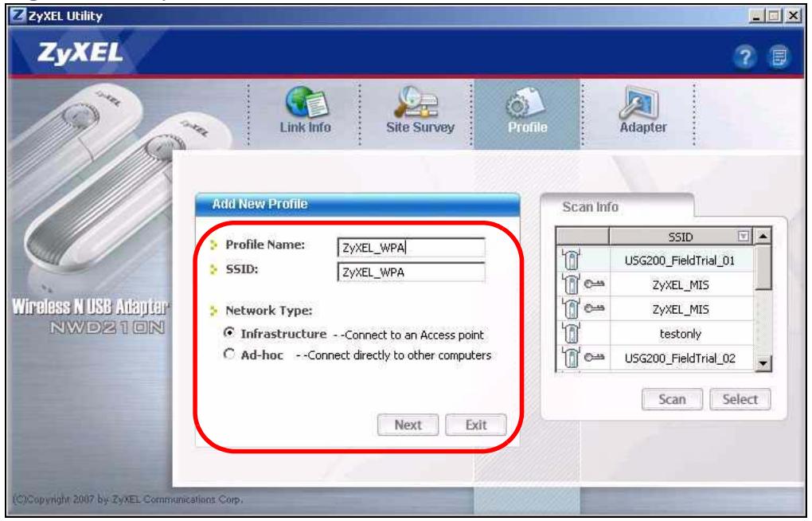Switch to the Link Info tab label
This screenshot has height=521, width=812.
point(305,127)
